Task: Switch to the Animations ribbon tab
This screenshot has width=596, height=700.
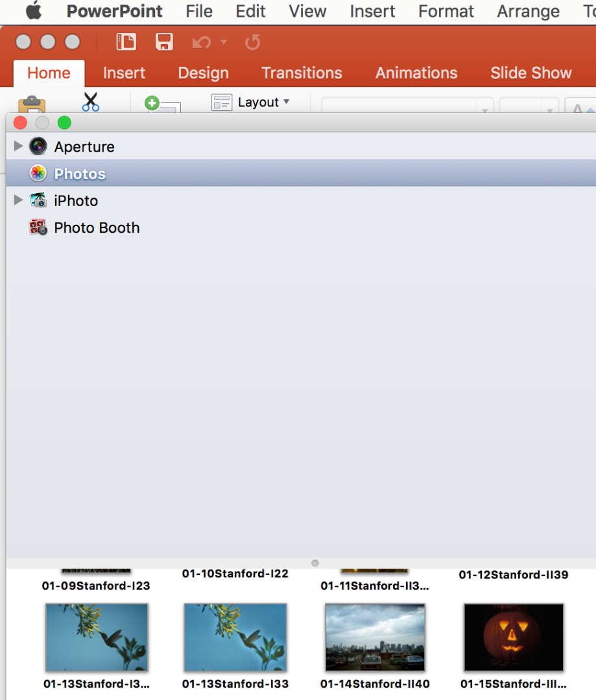Action: [x=416, y=73]
